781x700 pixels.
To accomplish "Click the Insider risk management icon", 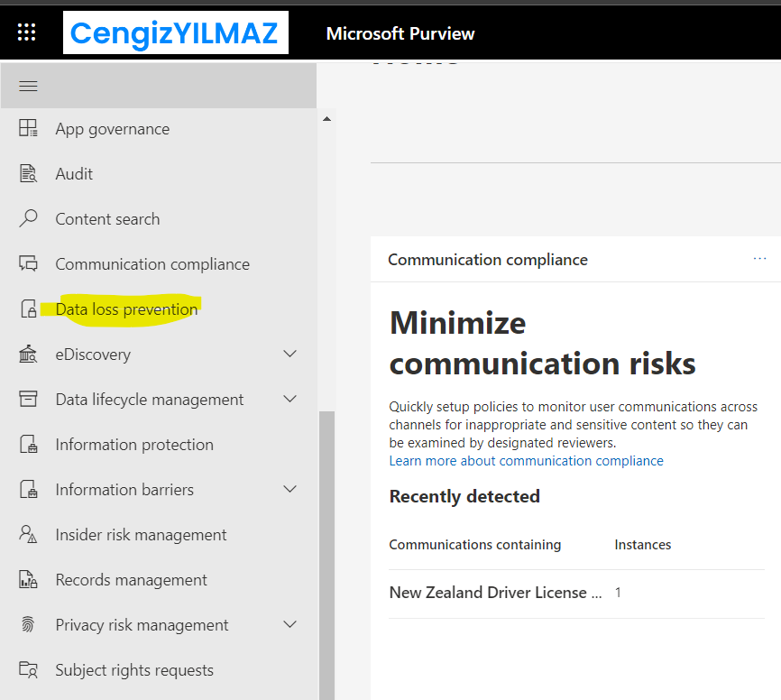I will [29, 535].
